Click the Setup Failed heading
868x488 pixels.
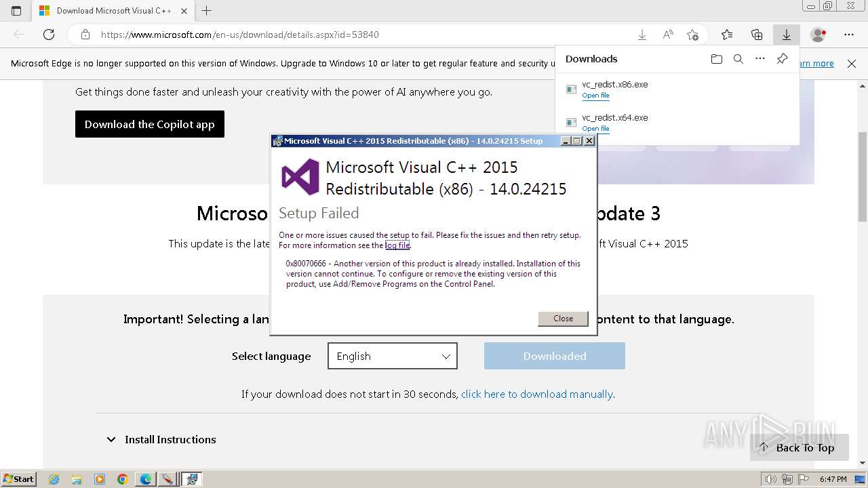319,213
